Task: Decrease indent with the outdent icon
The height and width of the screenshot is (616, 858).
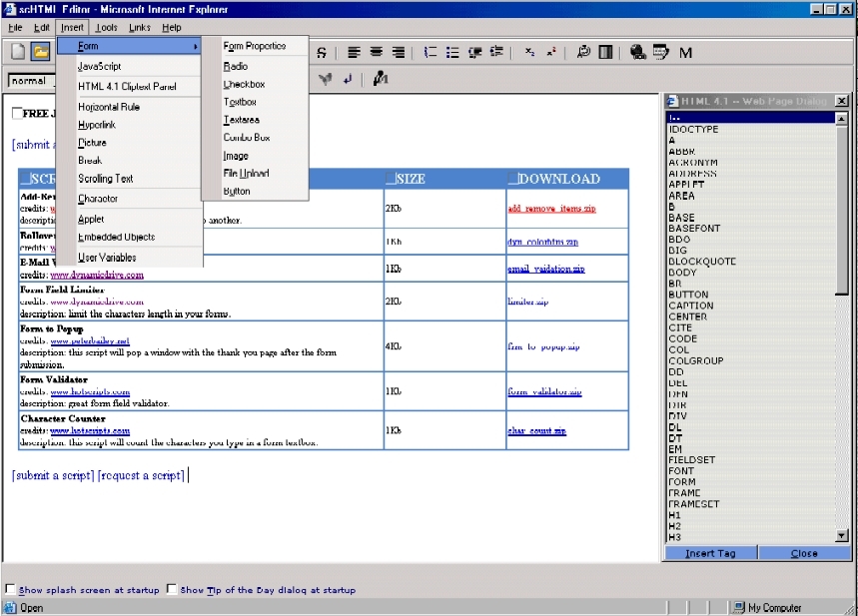Action: click(x=475, y=53)
